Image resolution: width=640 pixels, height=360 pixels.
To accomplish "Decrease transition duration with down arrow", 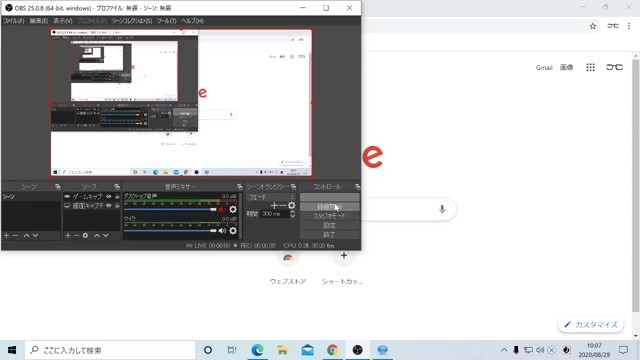I will pos(292,216).
